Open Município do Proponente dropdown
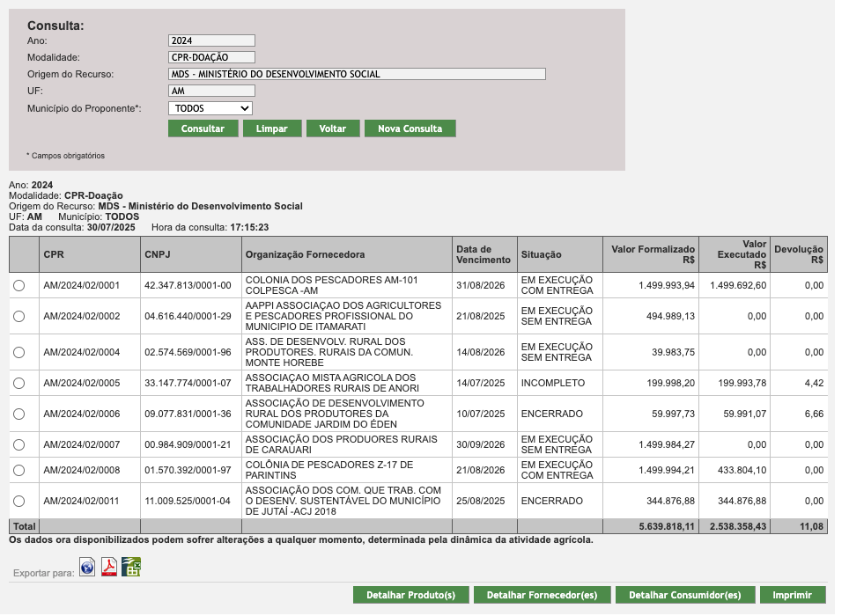Viewport: 849px width, 616px height. pyautogui.click(x=210, y=108)
